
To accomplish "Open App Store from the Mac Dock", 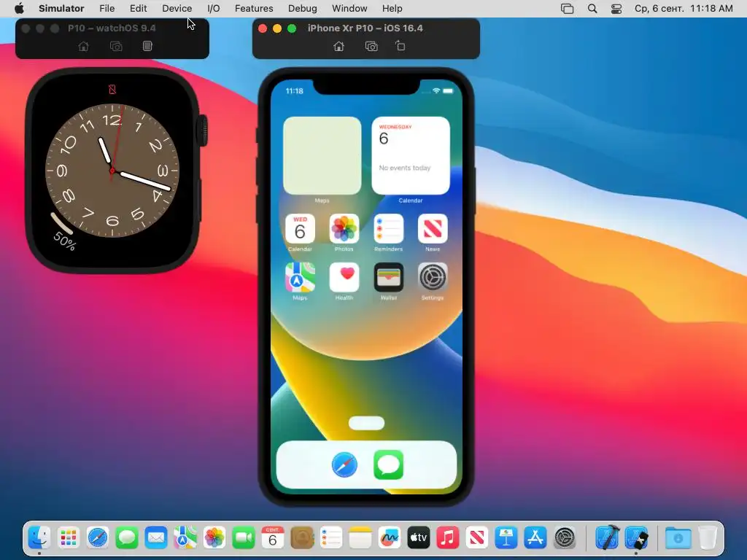I will [x=535, y=538].
